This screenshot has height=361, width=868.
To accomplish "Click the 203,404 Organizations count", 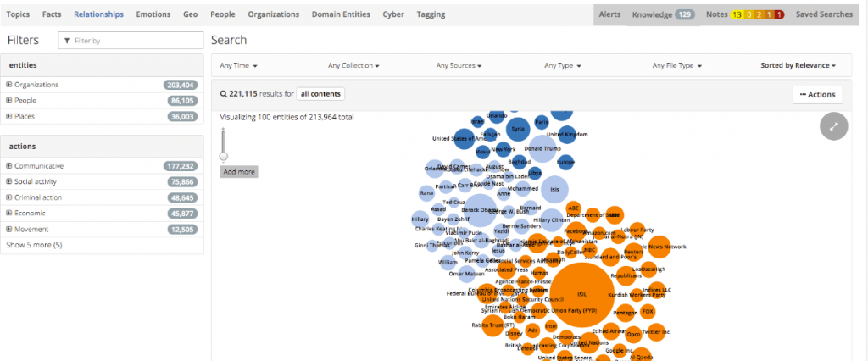I will click(x=181, y=85).
